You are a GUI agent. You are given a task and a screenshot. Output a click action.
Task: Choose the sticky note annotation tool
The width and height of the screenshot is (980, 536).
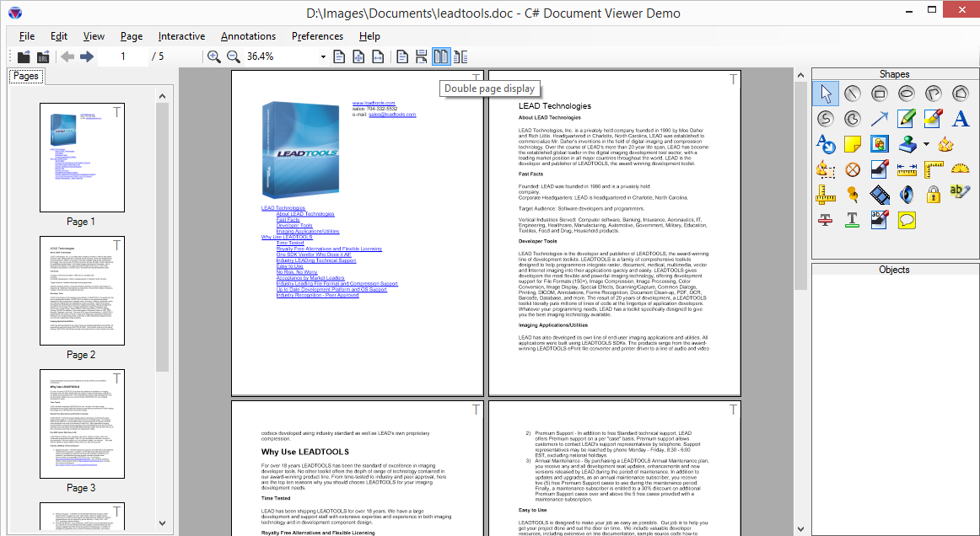[x=853, y=144]
